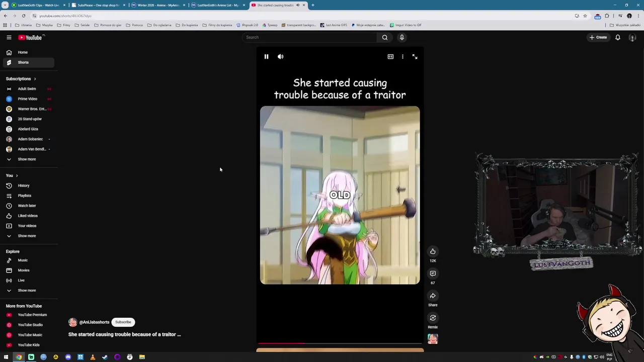This screenshot has height=362, width=644.
Task: Open the @AniJabashorts channel avatar
Action: (x=72, y=322)
